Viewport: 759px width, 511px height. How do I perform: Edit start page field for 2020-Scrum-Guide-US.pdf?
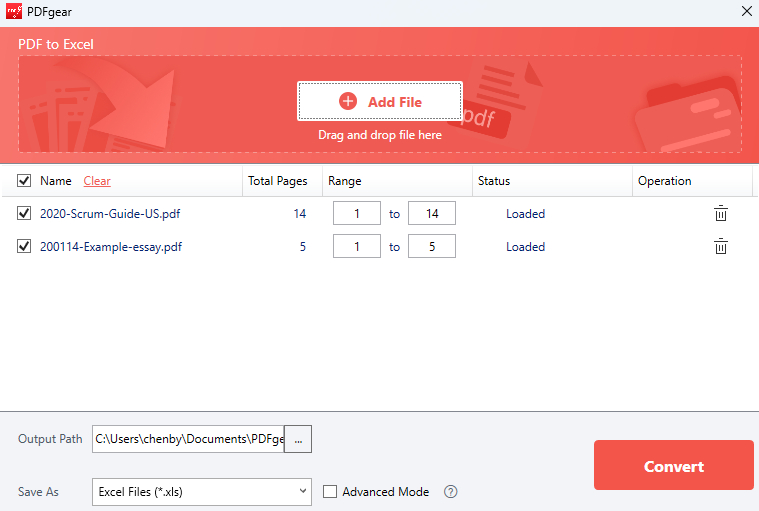(x=357, y=213)
